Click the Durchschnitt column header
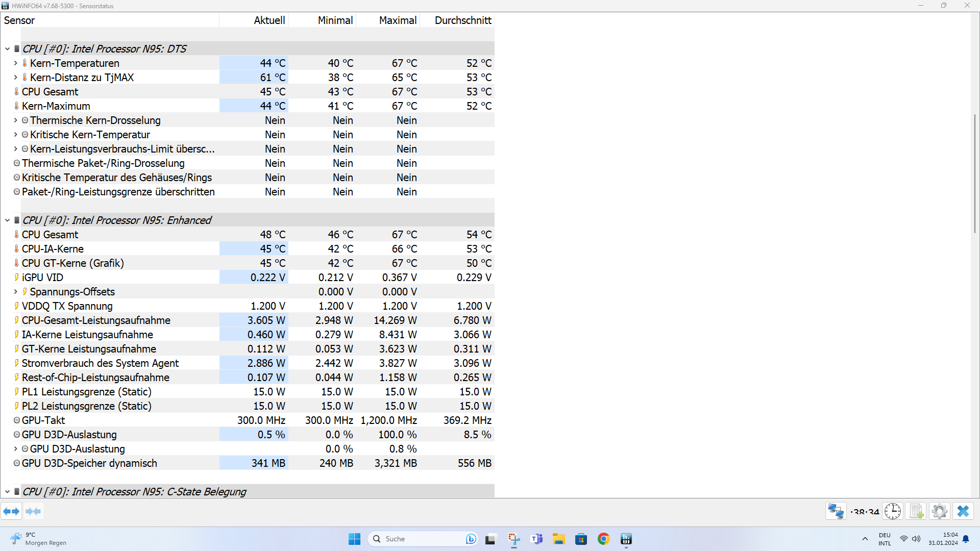 pos(457,20)
